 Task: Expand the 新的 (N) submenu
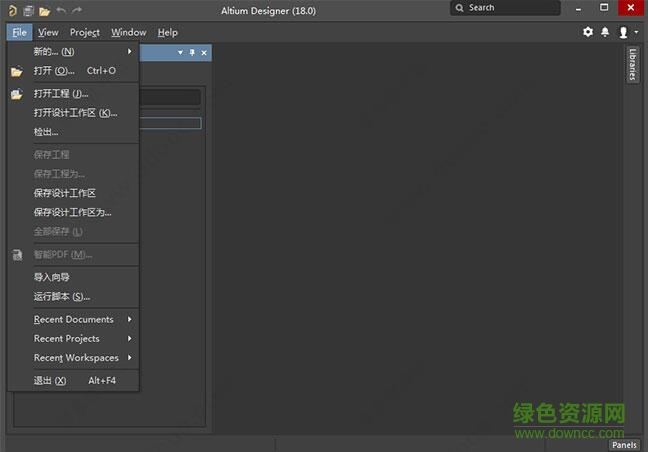point(73,52)
